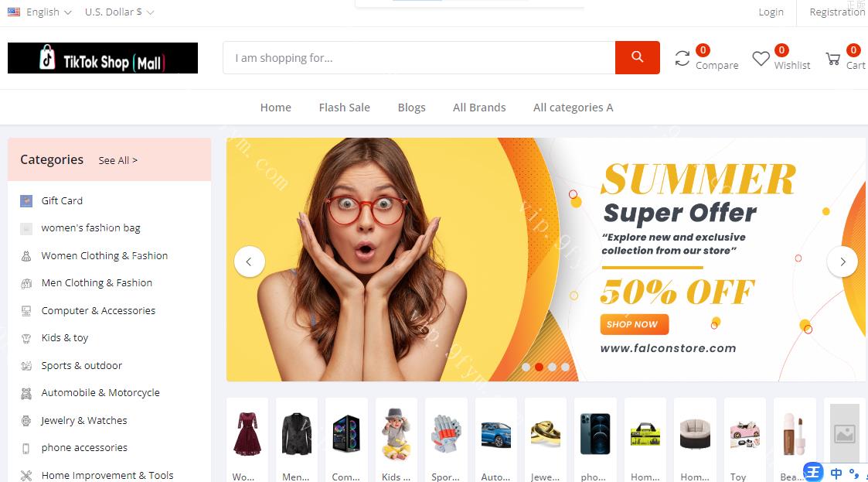Open See All categories link
The width and height of the screenshot is (868, 482).
point(118,161)
